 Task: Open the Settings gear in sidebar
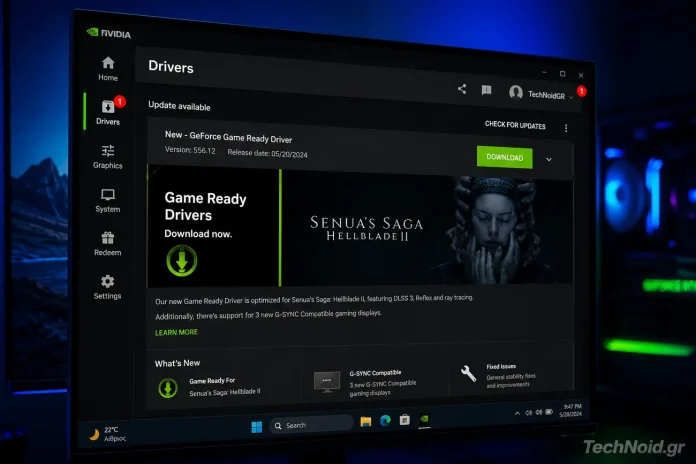107,287
